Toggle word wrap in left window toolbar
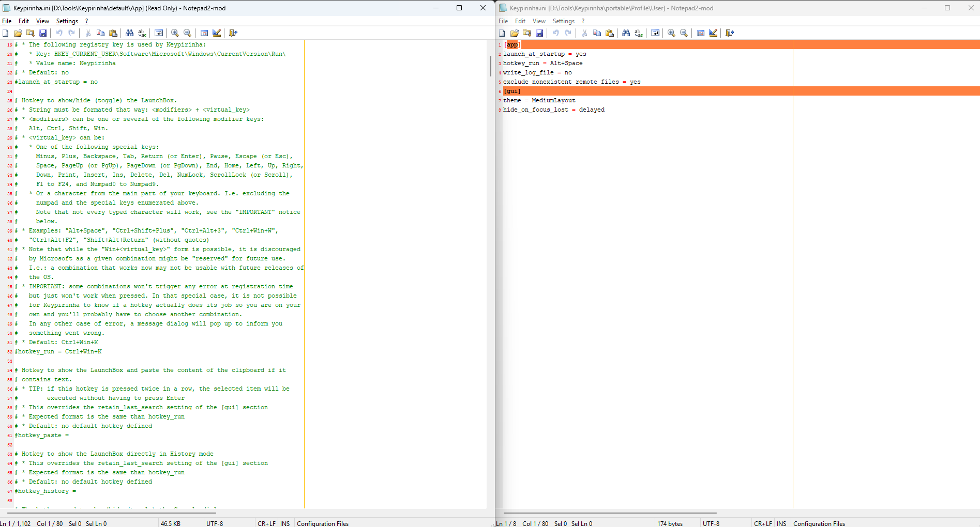 tap(159, 33)
